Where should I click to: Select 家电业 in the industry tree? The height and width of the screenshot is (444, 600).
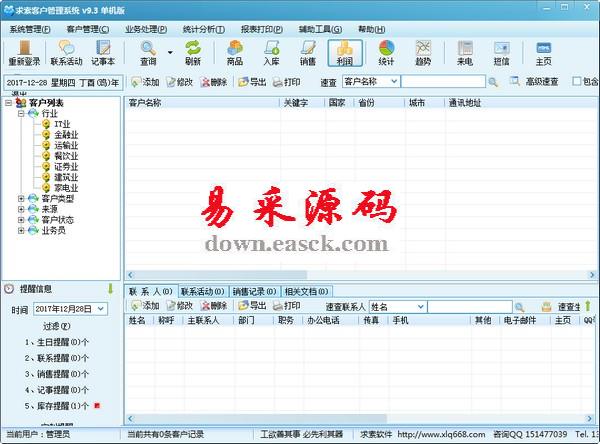click(x=66, y=188)
